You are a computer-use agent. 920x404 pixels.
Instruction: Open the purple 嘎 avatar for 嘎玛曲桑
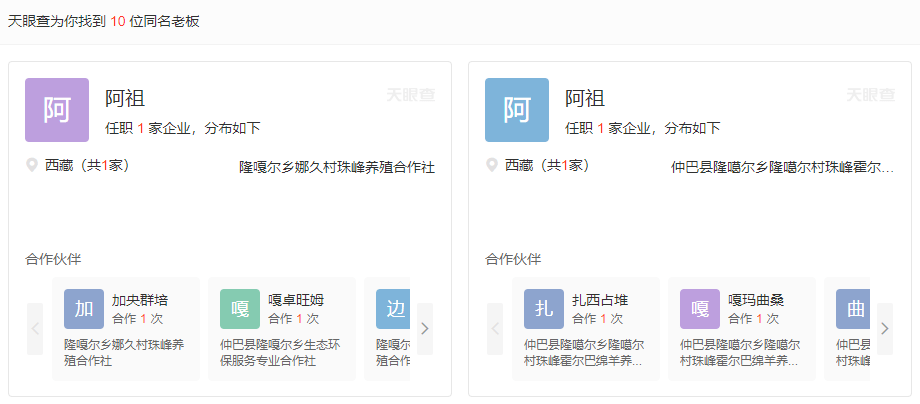700,309
